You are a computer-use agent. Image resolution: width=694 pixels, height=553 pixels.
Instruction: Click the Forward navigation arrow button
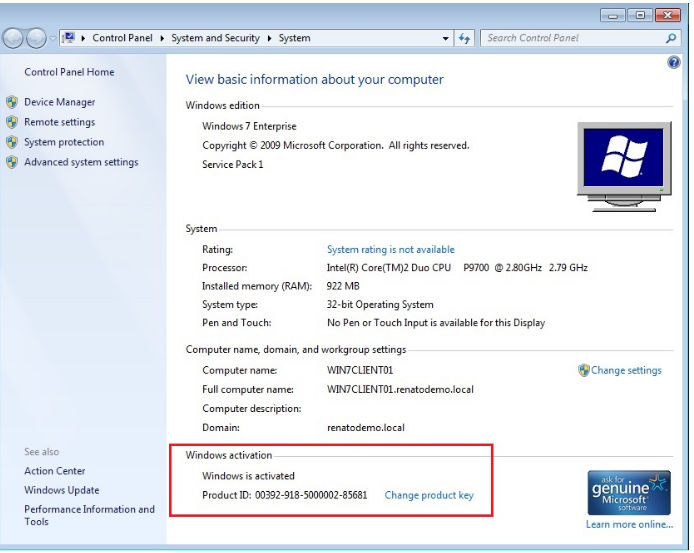point(35,39)
